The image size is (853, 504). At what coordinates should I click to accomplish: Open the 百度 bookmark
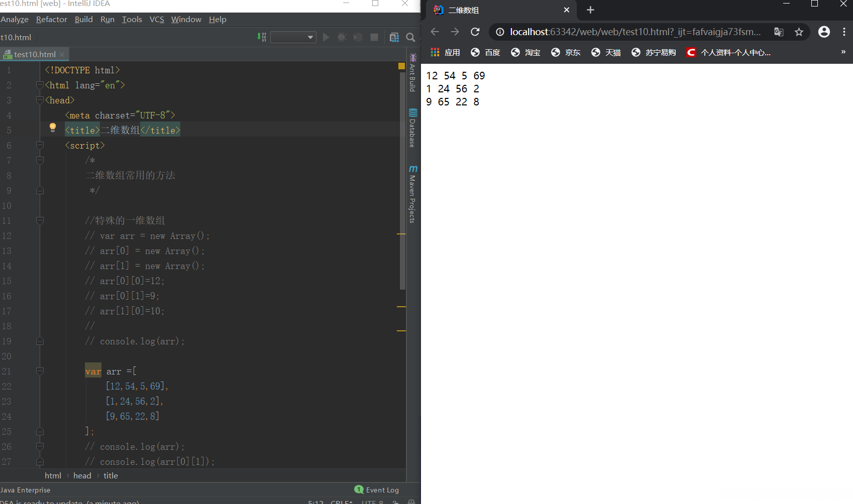click(x=485, y=53)
